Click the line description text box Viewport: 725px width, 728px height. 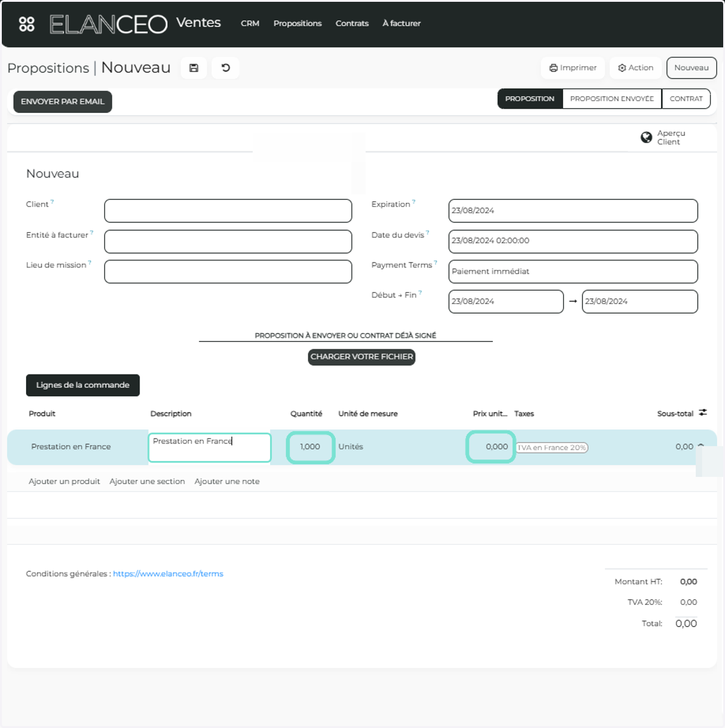pos(210,448)
